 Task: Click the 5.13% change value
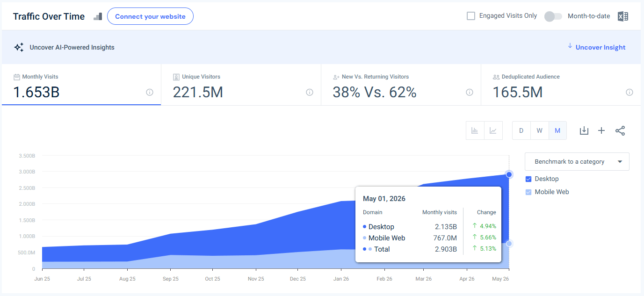487,249
